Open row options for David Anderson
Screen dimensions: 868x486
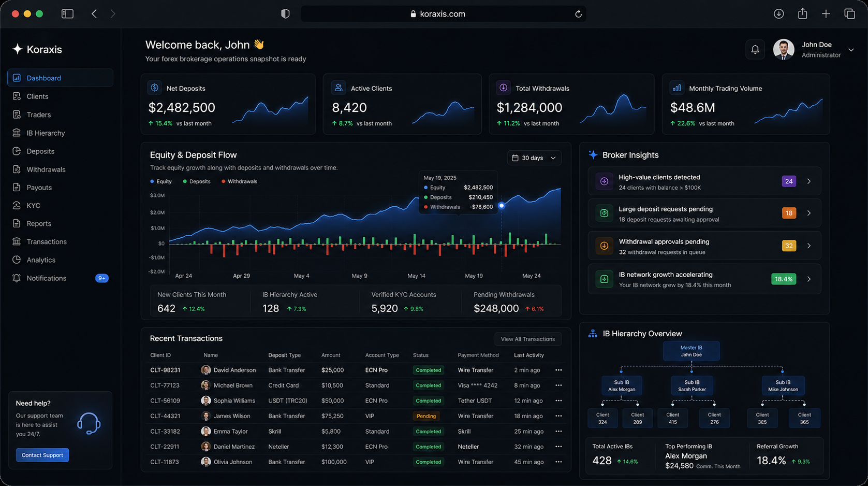click(x=558, y=370)
